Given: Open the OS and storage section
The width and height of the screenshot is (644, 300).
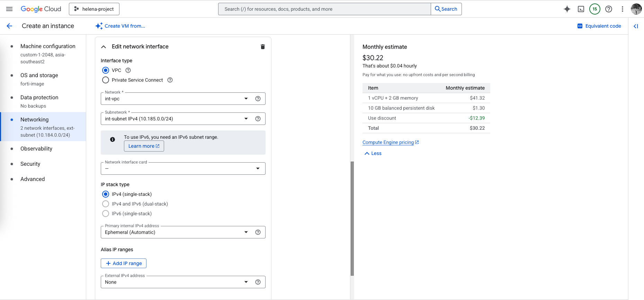Looking at the screenshot, I should [39, 75].
